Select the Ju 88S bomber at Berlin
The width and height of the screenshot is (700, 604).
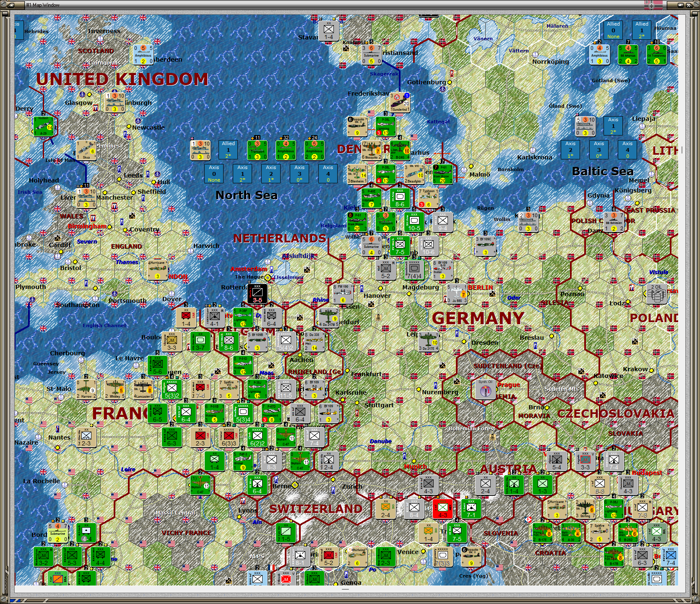(x=457, y=294)
